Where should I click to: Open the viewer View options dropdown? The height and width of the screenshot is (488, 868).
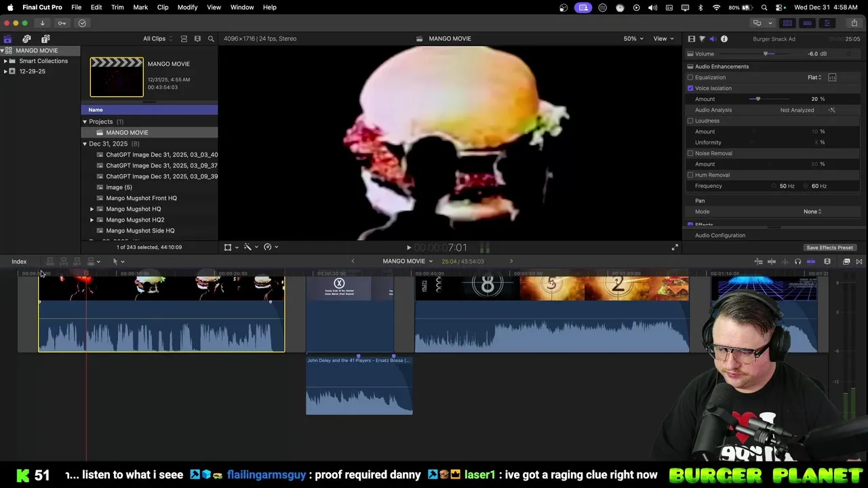[663, 39]
